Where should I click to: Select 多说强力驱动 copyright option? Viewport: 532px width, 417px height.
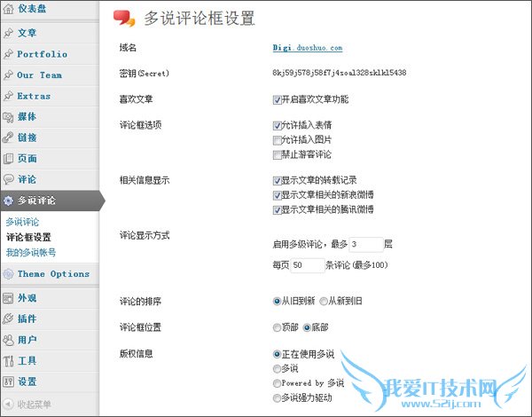pyautogui.click(x=277, y=398)
